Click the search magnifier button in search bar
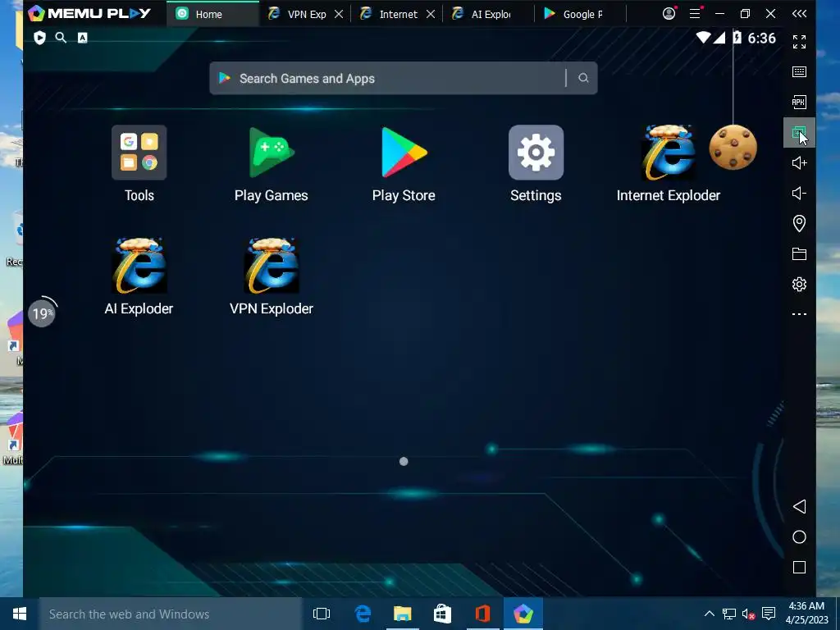840x630 pixels. pos(583,78)
